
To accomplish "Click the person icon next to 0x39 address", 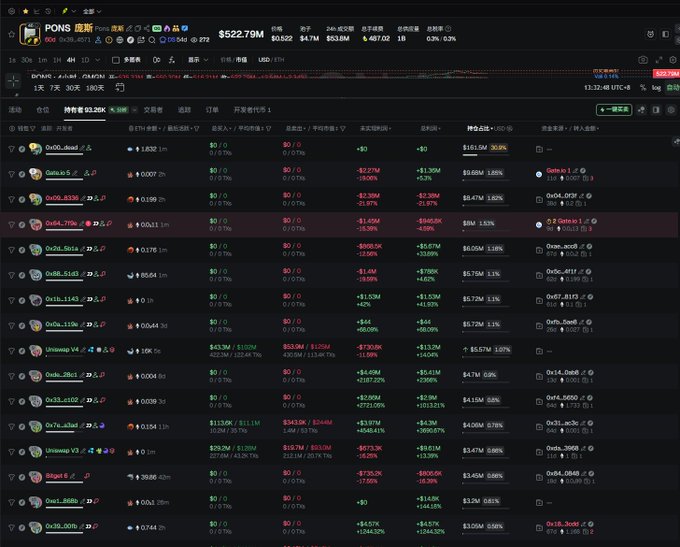I will [x=98, y=40].
